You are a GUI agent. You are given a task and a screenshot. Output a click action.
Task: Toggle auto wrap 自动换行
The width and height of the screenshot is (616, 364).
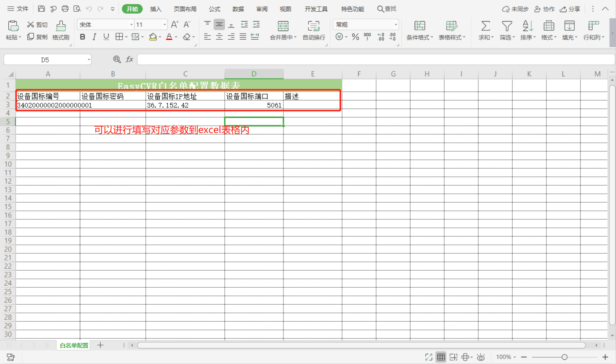[x=314, y=30]
